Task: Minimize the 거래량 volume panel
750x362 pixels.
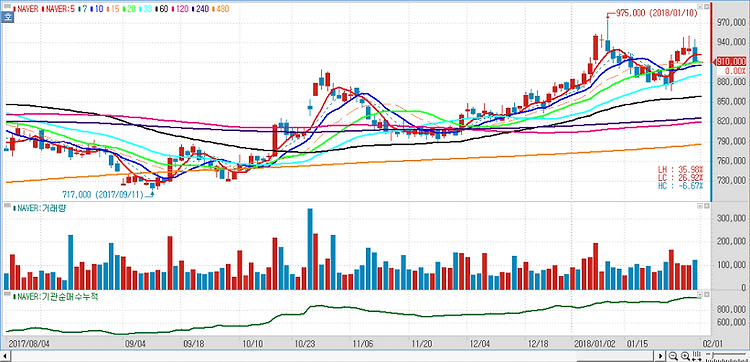Action: click(700, 206)
